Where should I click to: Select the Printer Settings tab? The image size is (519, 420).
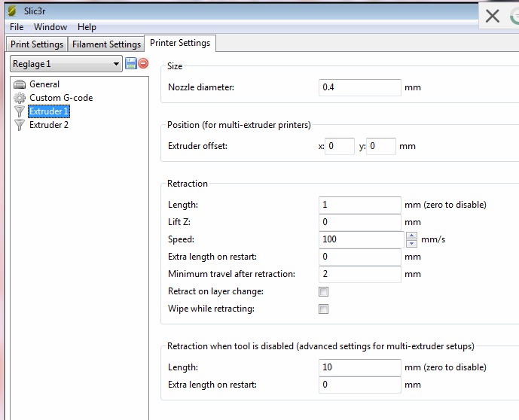(180, 43)
